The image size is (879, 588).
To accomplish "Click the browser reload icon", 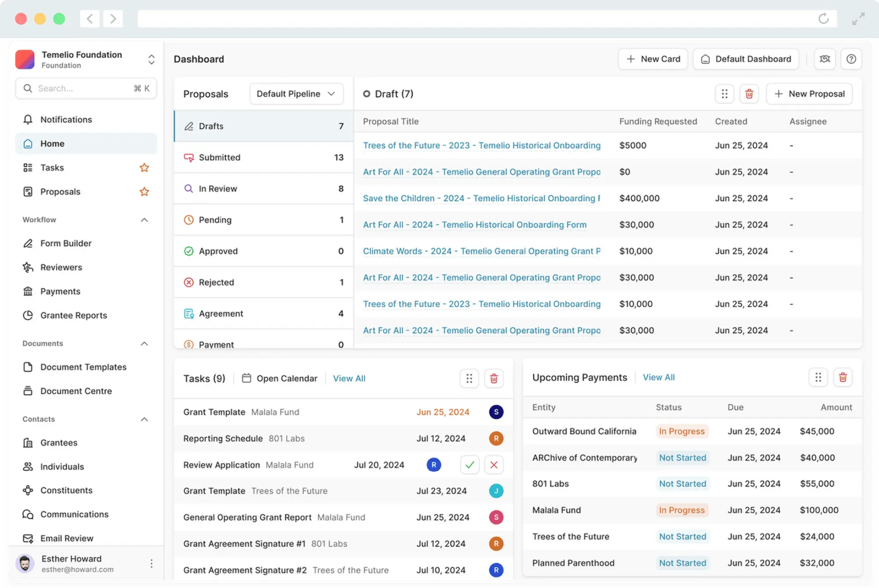I will point(824,18).
